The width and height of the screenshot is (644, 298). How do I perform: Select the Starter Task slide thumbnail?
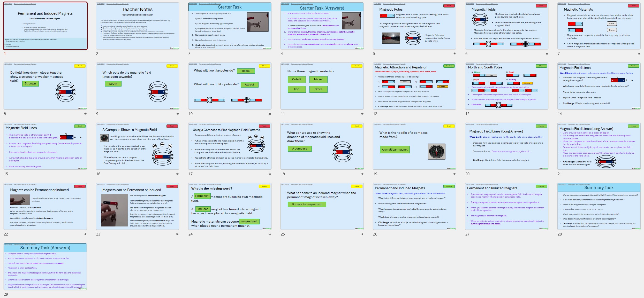(x=230, y=26)
